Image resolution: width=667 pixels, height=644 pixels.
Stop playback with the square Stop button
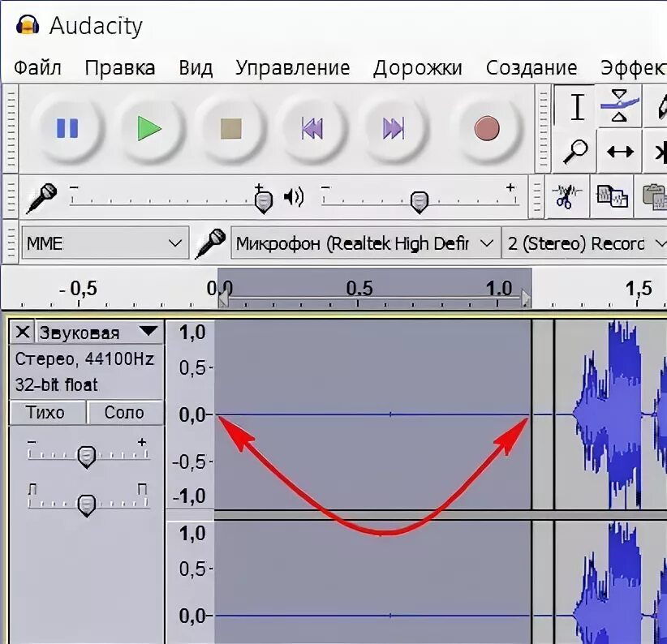point(231,128)
